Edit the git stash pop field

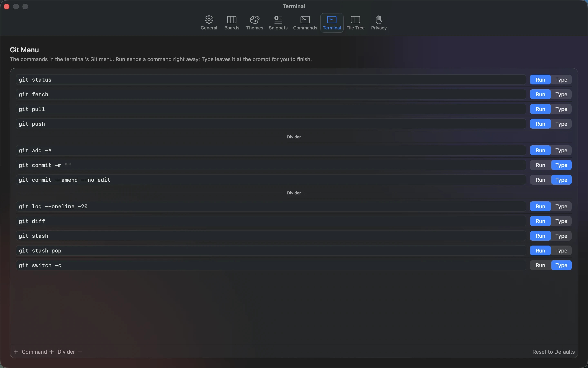tap(271, 250)
